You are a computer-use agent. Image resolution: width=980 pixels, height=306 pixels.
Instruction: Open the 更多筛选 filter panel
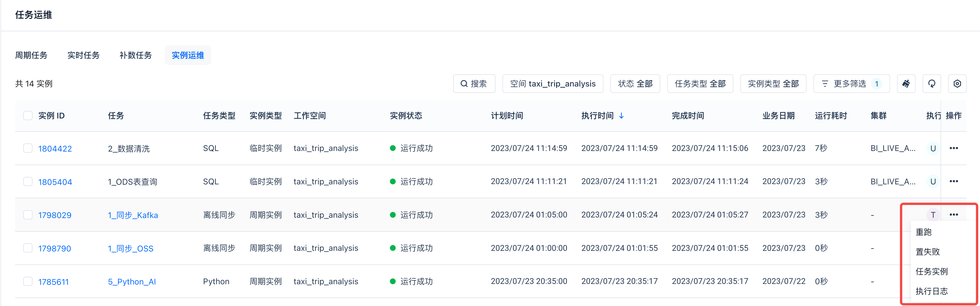(x=851, y=84)
